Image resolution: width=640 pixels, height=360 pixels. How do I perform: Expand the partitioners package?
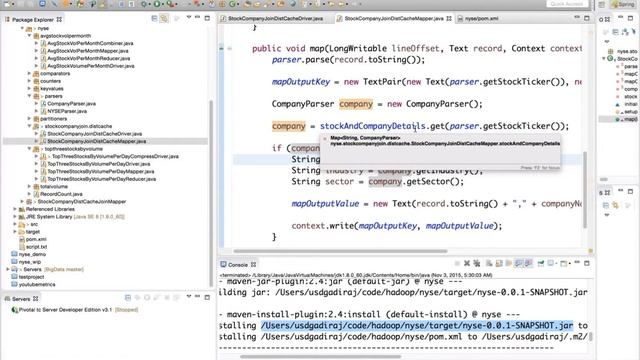(29, 118)
